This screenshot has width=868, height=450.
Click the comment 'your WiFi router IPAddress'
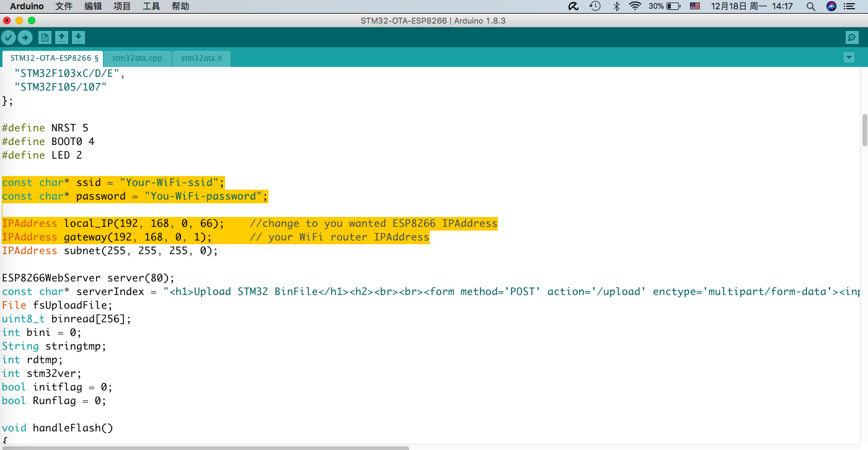pyautogui.click(x=340, y=237)
